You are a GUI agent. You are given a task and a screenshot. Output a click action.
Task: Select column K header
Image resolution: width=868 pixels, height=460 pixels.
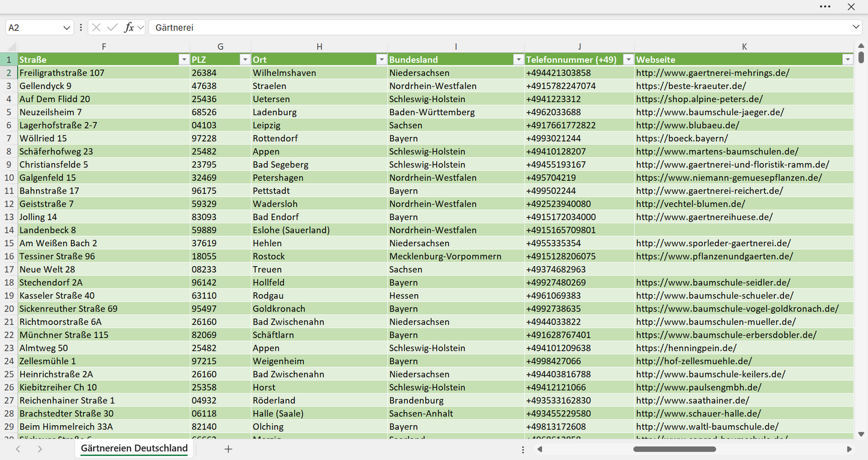click(x=744, y=46)
